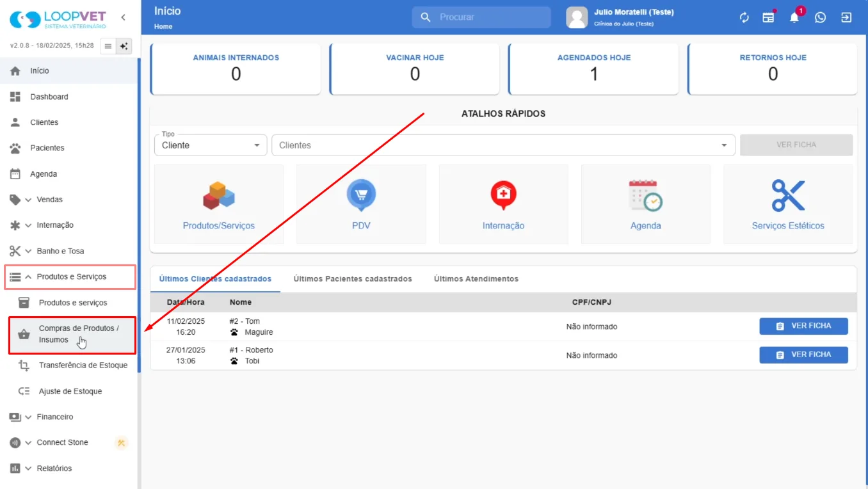Expand the Connect Stone menu
The height and width of the screenshot is (489, 868).
69,442
